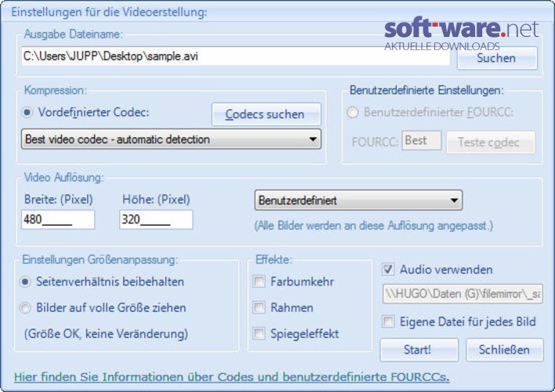This screenshot has height=392, width=555.
Task: Select Seitenverhältnis beibehalten option
Action: (25, 282)
